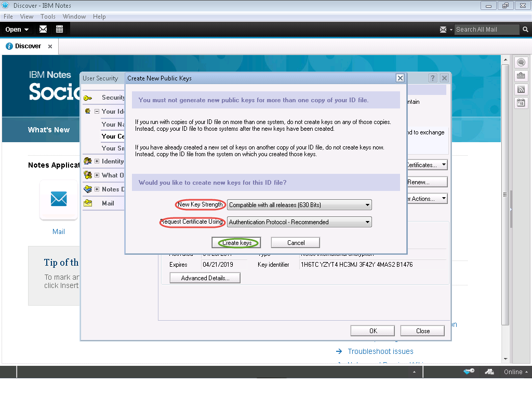Click the key identifier 1H6TC YZYT4 value
The width and height of the screenshot is (532, 398).
coord(356,265)
